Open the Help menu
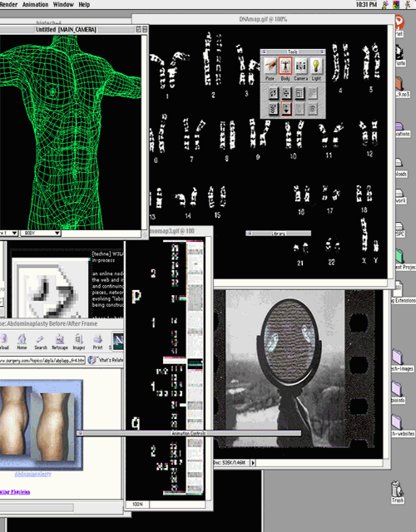The height and width of the screenshot is (532, 416). pos(84,4)
